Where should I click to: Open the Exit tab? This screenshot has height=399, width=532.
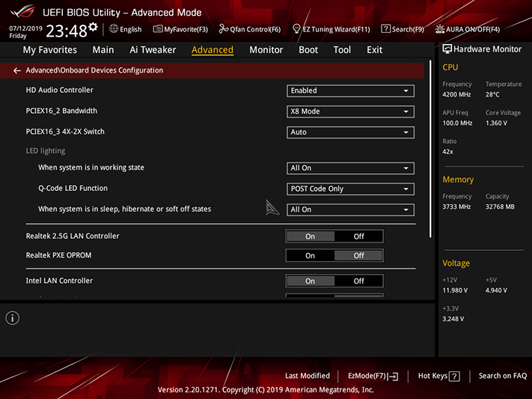click(x=375, y=50)
